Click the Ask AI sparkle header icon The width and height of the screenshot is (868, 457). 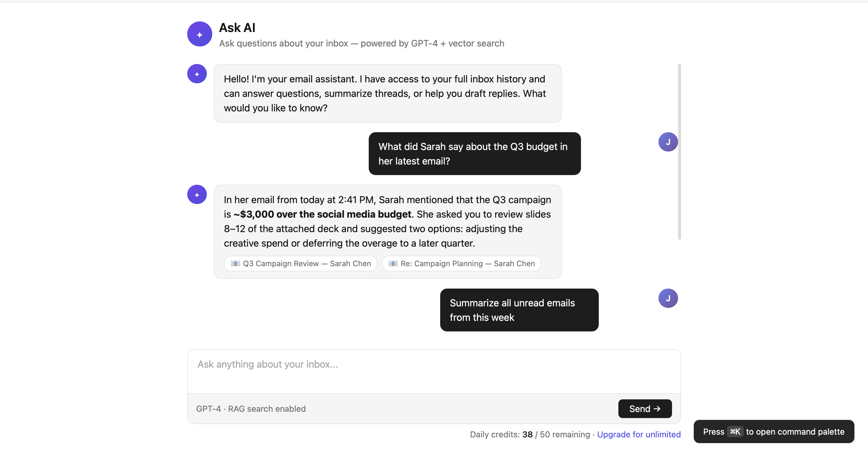[x=199, y=34]
